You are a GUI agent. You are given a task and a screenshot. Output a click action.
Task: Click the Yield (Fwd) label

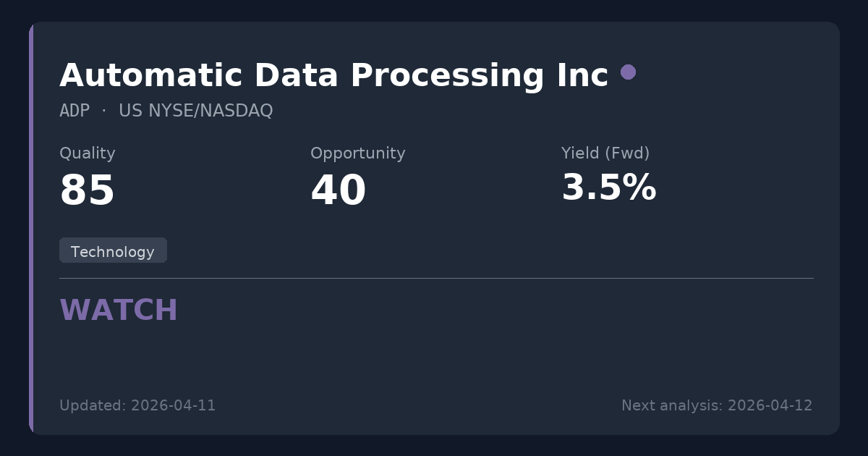605,153
